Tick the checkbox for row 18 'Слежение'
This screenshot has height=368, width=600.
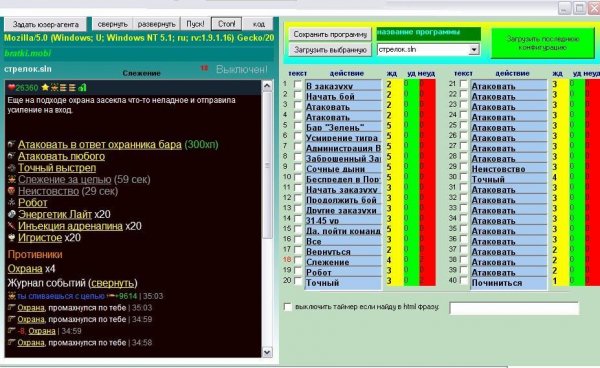pyautogui.click(x=297, y=260)
